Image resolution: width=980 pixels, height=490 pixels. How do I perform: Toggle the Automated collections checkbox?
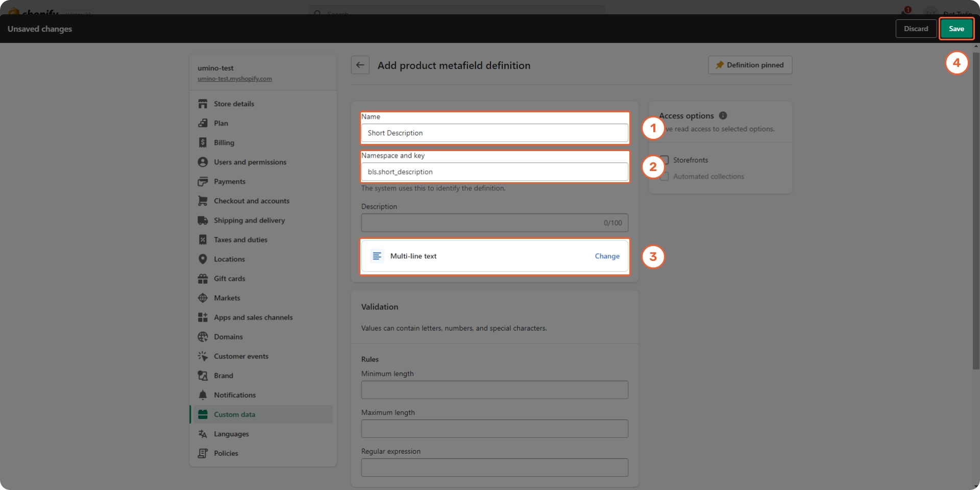pos(665,177)
